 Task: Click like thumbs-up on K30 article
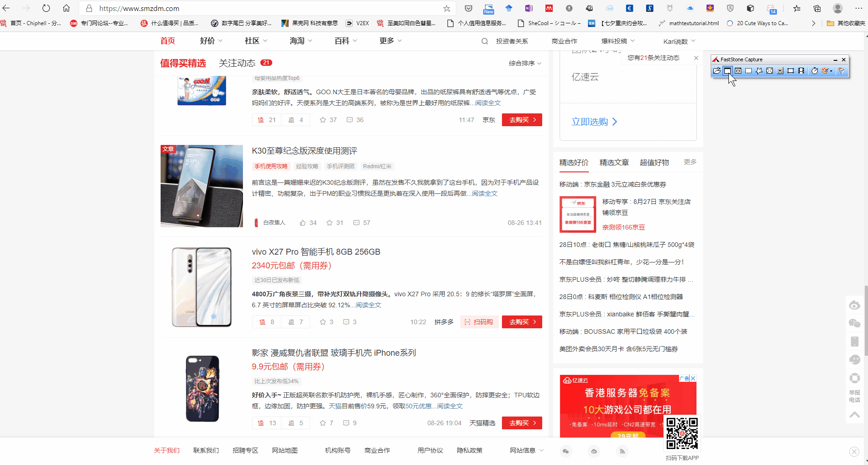(x=302, y=223)
